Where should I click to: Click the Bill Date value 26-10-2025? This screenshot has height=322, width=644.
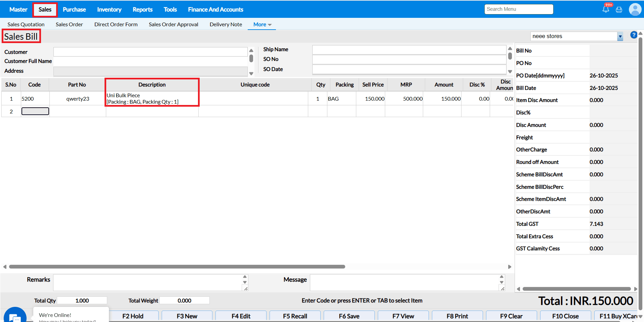click(x=604, y=88)
